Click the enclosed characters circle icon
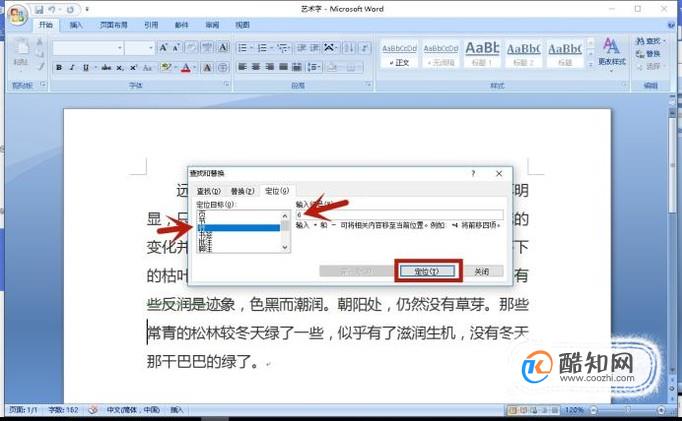The height and width of the screenshot is (421, 682). tap(223, 67)
